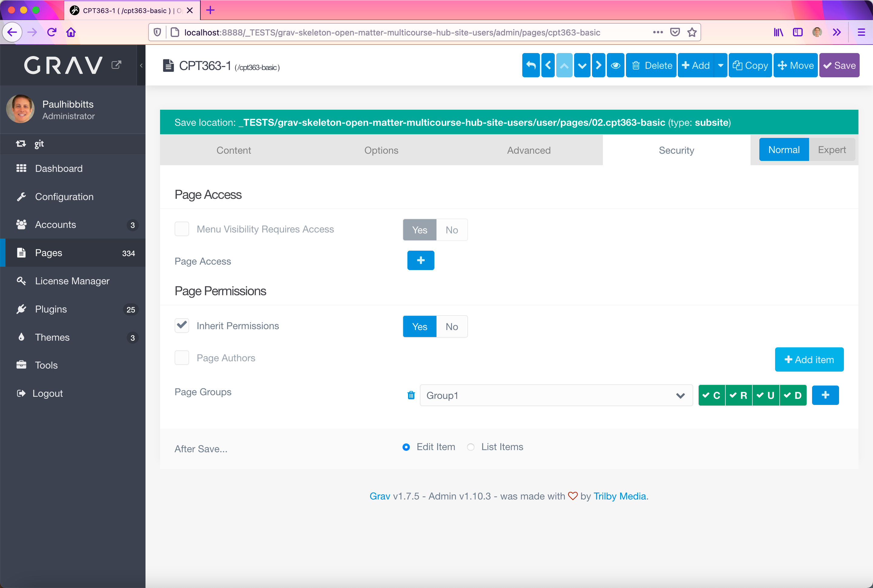Viewport: 873px width, 588px height.
Task: Preview the page with the eye icon
Action: [x=615, y=65]
